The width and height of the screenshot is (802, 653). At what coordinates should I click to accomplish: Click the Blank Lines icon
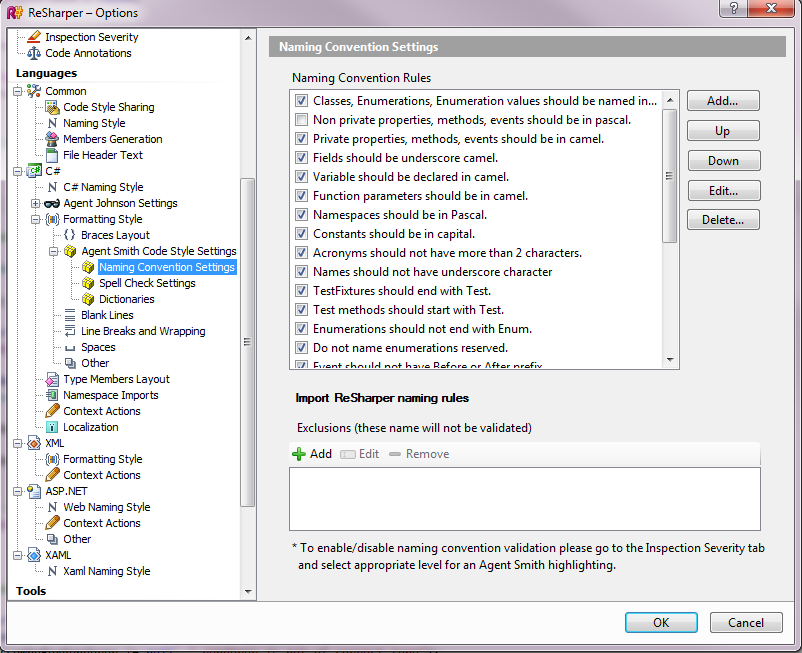point(70,315)
